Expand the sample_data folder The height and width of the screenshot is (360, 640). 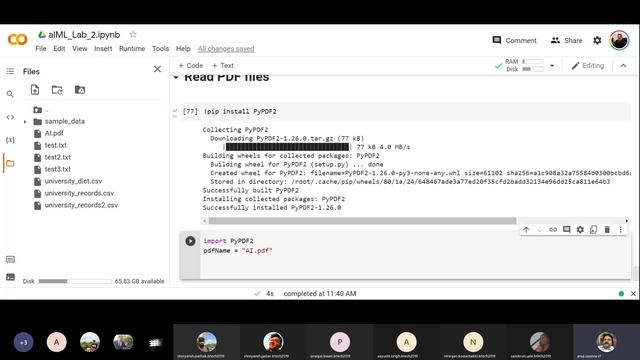[x=25, y=122]
